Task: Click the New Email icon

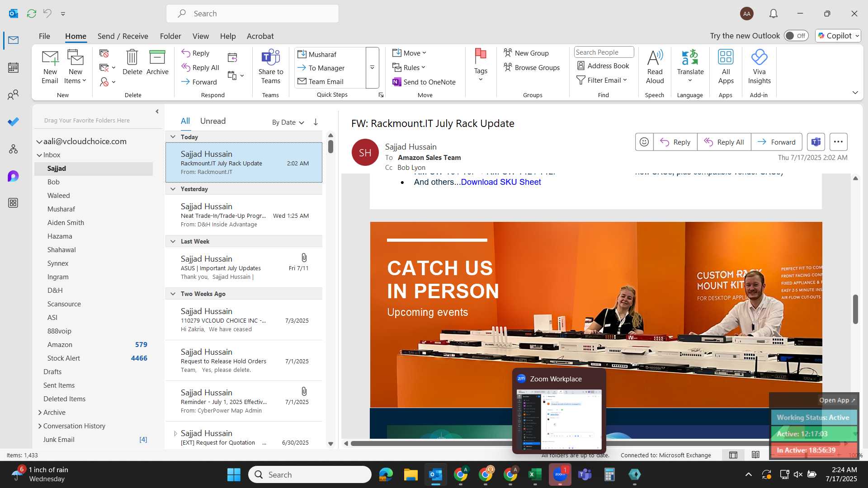Action: pyautogui.click(x=50, y=67)
